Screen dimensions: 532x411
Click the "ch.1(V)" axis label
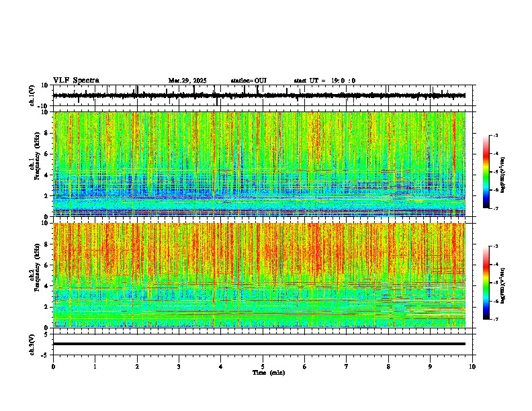[x=32, y=95]
